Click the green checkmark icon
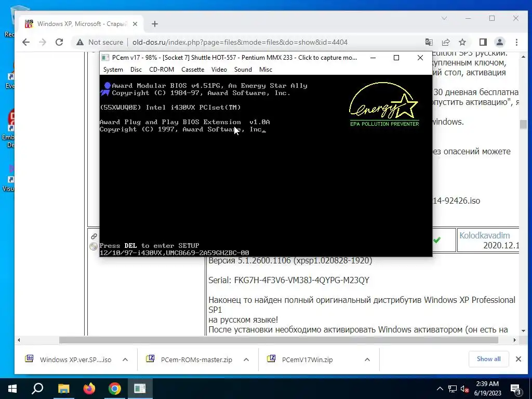 (x=437, y=240)
